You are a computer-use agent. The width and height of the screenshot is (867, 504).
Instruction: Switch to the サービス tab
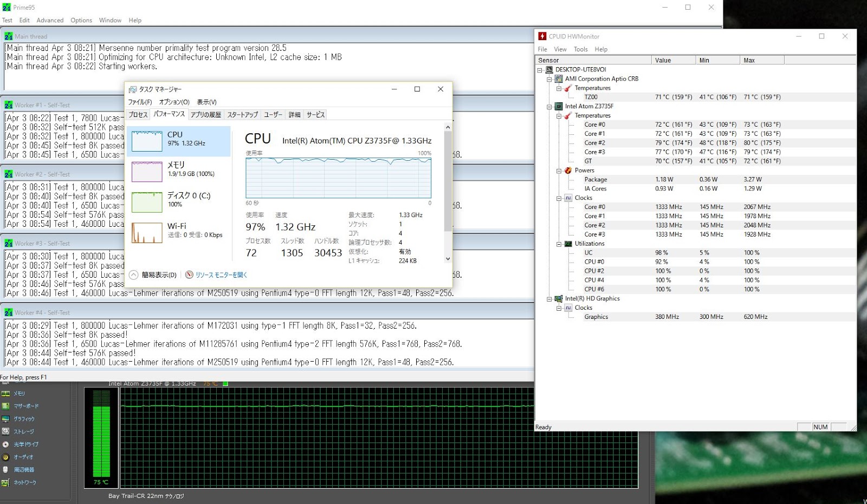click(315, 115)
